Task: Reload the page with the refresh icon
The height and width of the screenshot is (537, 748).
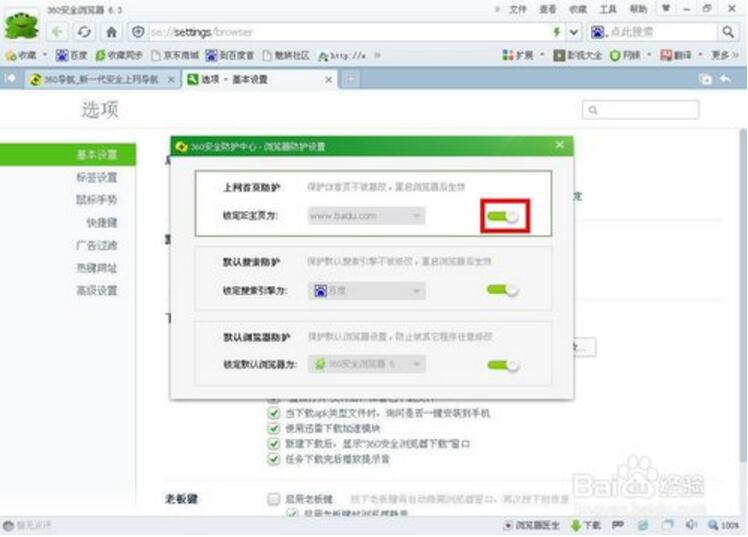Action: pos(84,32)
